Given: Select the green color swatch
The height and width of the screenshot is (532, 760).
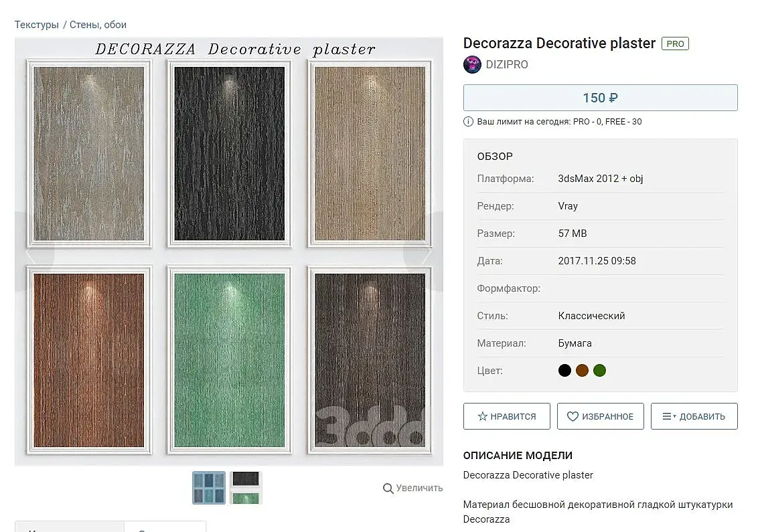Looking at the screenshot, I should tap(599, 371).
